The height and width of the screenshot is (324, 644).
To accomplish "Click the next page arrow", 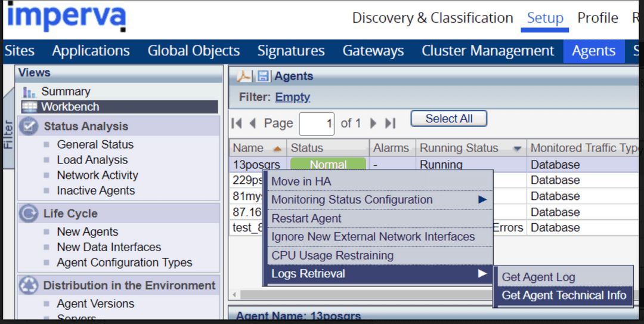I will click(x=374, y=124).
